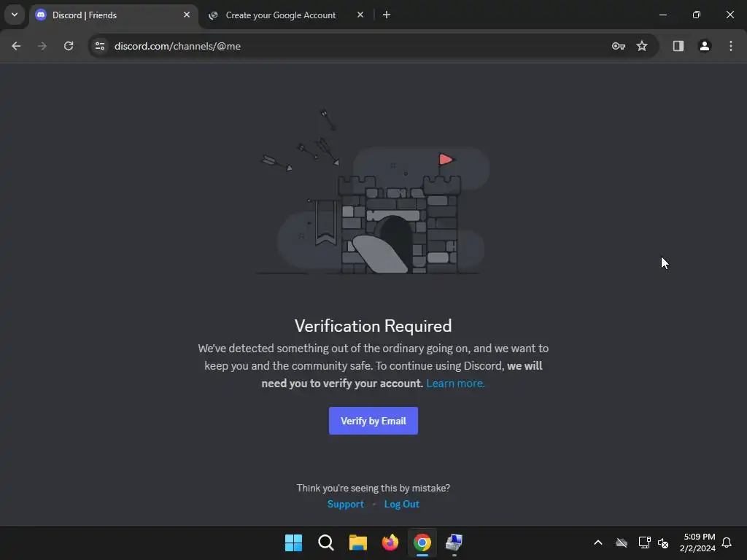Select Chrome icon on the taskbar
This screenshot has height=560, width=747.
point(422,542)
